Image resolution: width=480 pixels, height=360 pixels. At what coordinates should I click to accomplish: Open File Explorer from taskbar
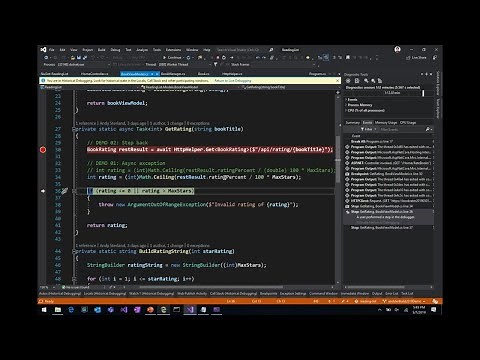(58, 310)
